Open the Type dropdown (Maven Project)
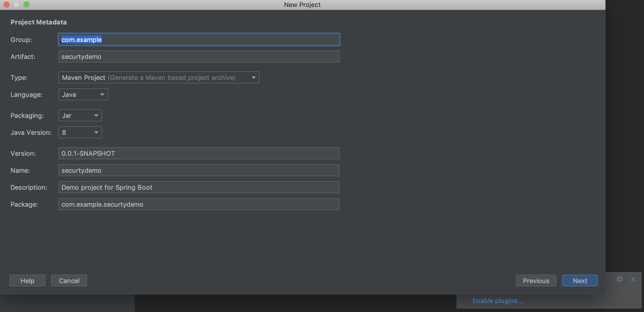Image resolution: width=644 pixels, height=312 pixels. (159, 77)
